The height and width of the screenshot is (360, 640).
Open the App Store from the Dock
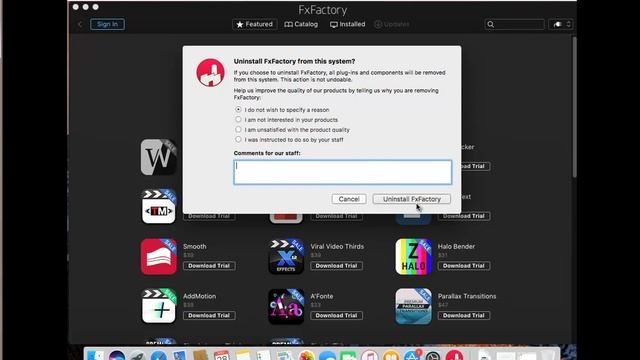point(412,355)
